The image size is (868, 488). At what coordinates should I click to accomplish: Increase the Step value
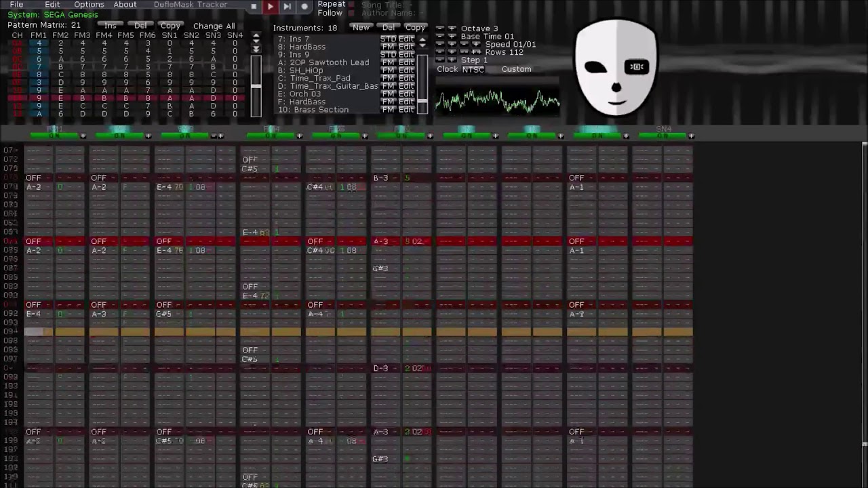(452, 60)
